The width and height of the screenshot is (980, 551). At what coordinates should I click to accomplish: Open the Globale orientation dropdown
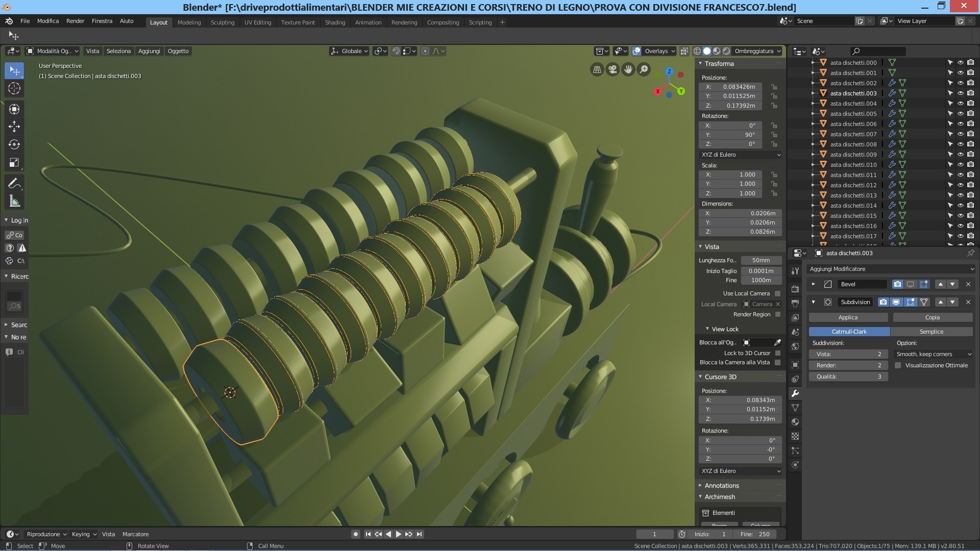349,51
